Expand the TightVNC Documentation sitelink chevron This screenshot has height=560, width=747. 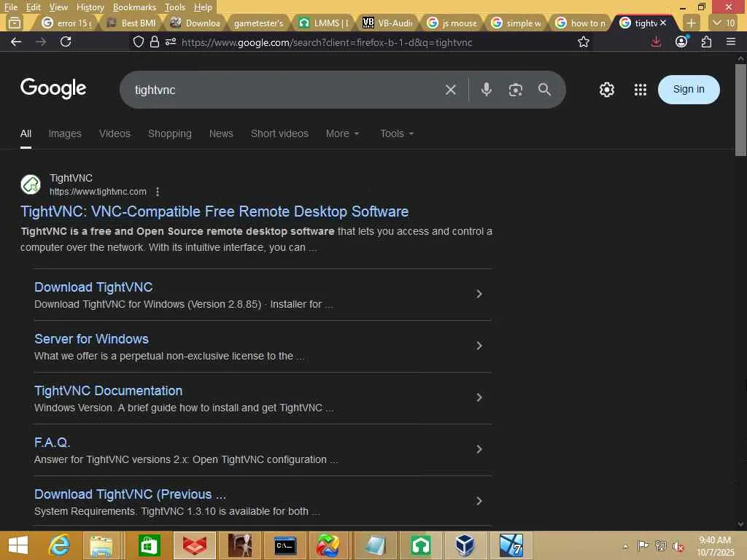coord(479,397)
